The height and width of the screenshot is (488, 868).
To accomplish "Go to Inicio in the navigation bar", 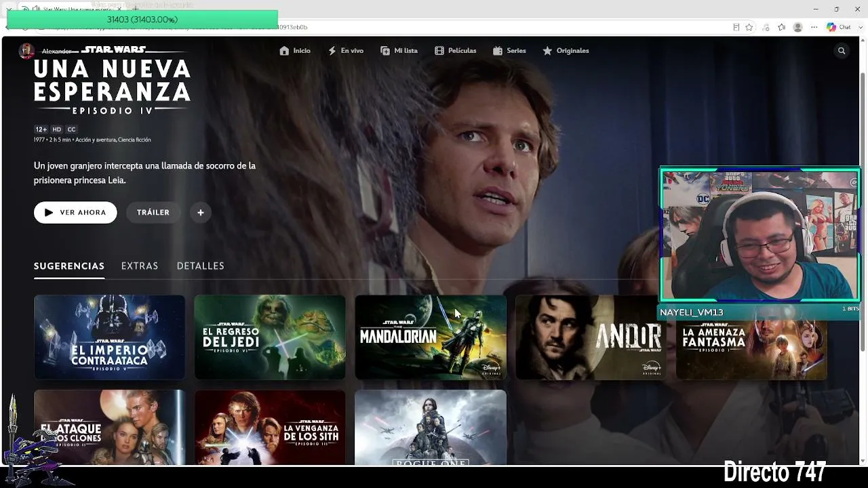I will (x=295, y=51).
